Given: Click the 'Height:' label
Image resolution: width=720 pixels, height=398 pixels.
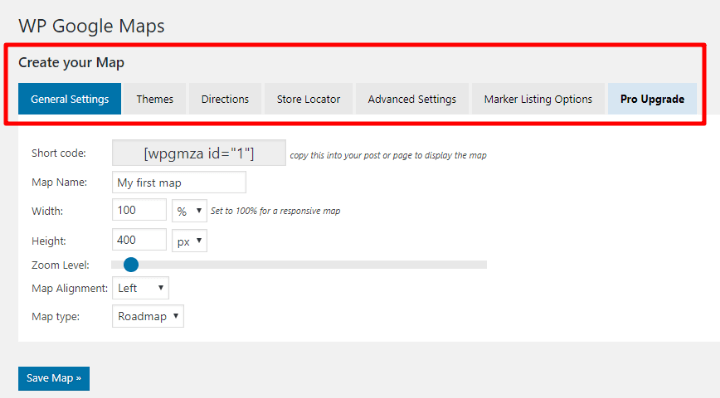Looking at the screenshot, I should click(49, 241).
